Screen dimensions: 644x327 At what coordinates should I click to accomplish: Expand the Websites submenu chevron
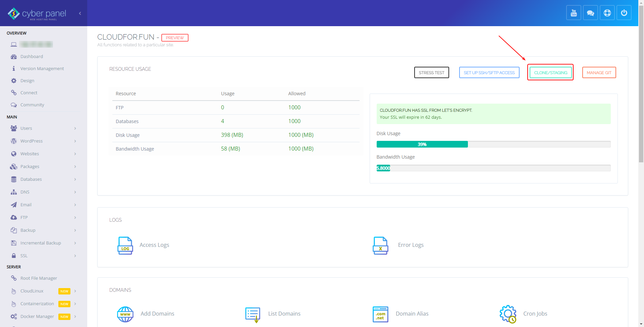[75, 154]
